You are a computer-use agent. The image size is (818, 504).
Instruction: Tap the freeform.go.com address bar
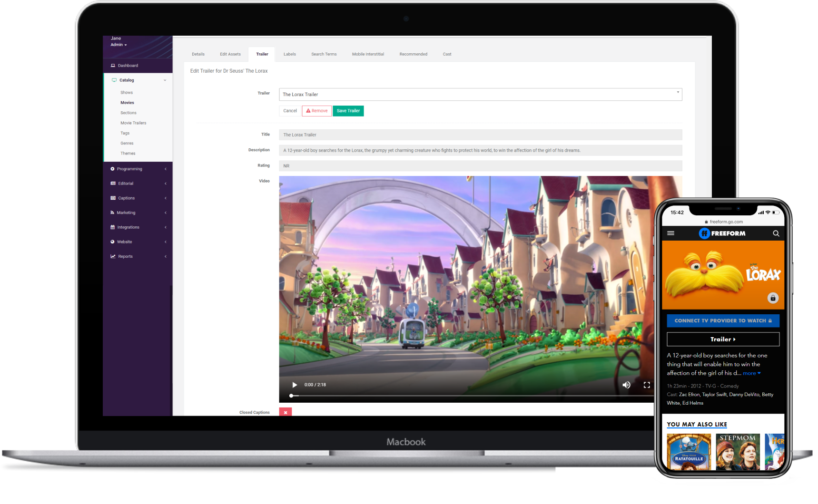click(723, 222)
